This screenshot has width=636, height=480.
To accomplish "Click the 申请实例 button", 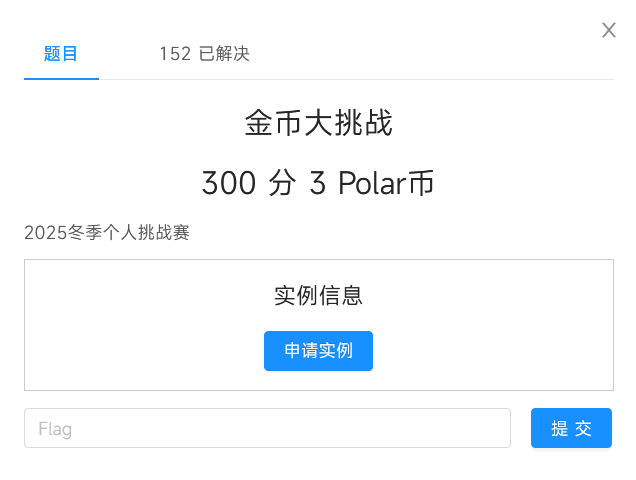I will (318, 351).
